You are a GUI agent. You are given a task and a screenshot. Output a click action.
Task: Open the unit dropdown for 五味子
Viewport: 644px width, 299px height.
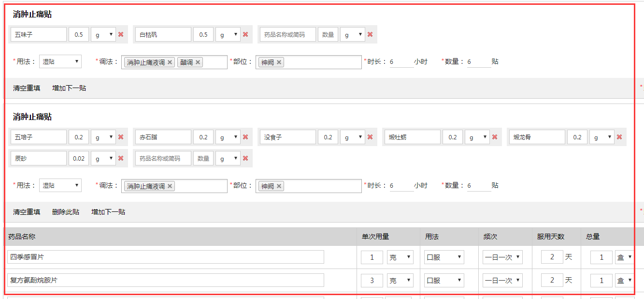[103, 34]
